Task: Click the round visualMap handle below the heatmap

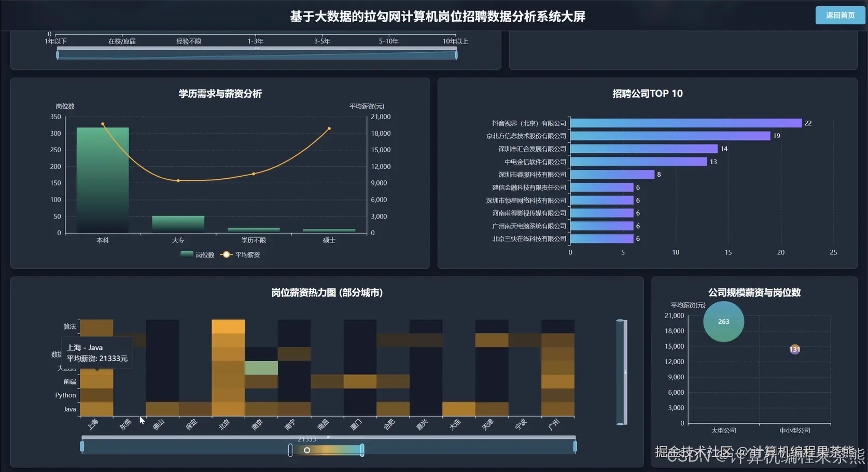Action: 307,450
